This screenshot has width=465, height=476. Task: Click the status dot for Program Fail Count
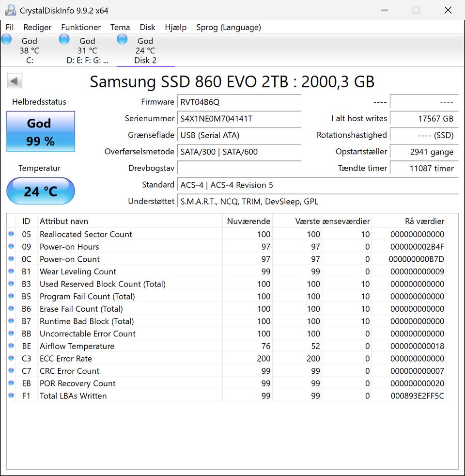(11, 296)
